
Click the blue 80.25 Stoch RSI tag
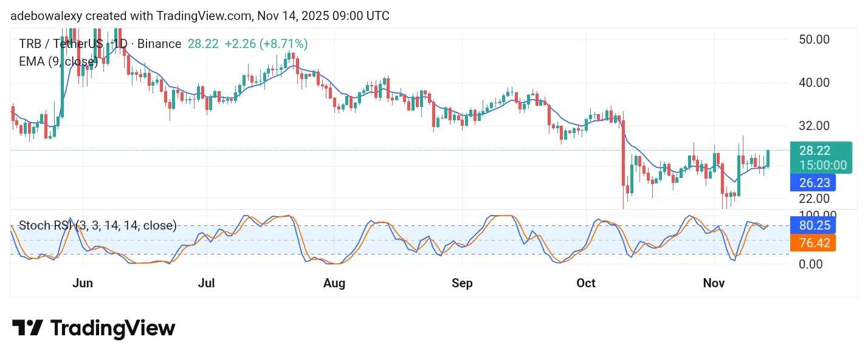tap(812, 225)
